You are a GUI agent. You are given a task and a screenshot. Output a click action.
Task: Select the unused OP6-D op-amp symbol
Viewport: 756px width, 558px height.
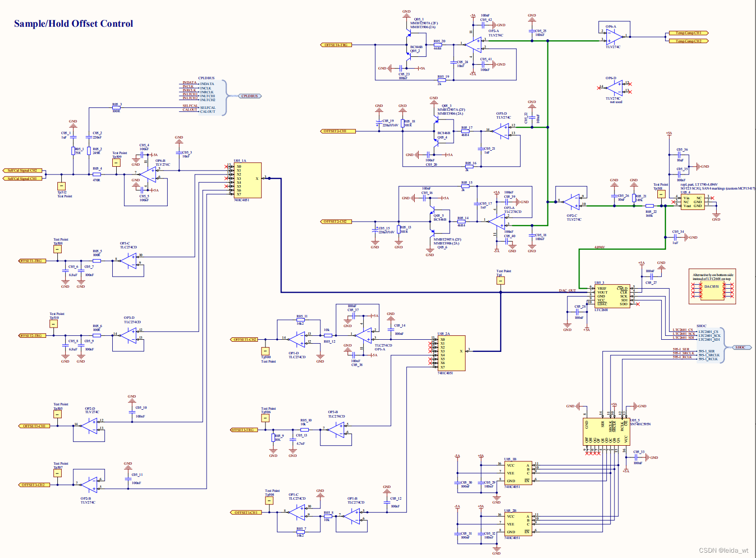point(615,88)
